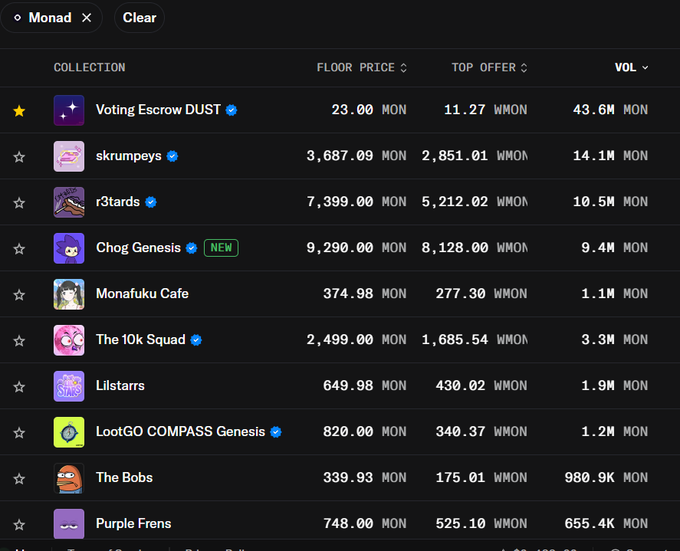Favorite skrumpeys with star toggle

point(19,157)
